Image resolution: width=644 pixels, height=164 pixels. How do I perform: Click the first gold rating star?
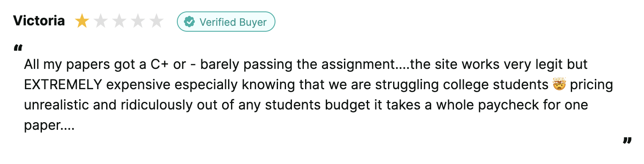point(82,21)
